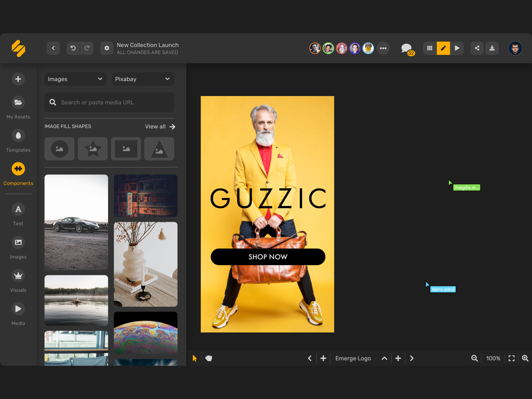Choose the star image fill shape
Screen dimensions: 532x399
click(x=93, y=149)
